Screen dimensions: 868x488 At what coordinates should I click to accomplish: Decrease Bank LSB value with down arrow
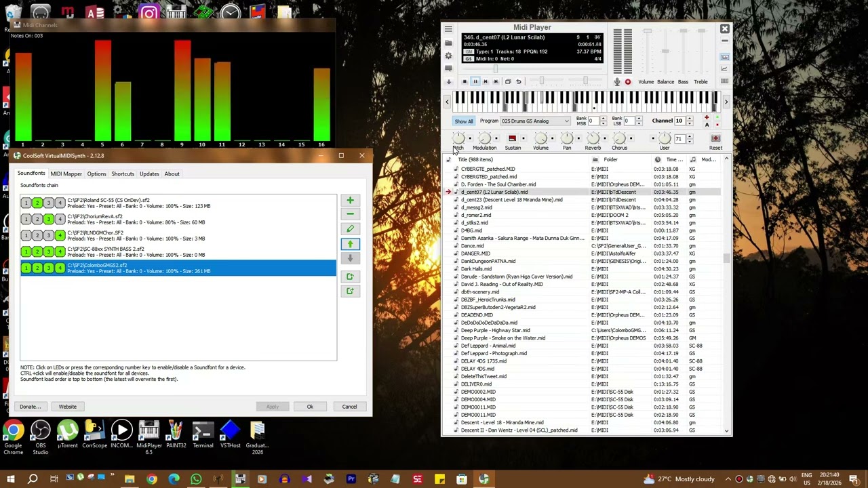639,123
